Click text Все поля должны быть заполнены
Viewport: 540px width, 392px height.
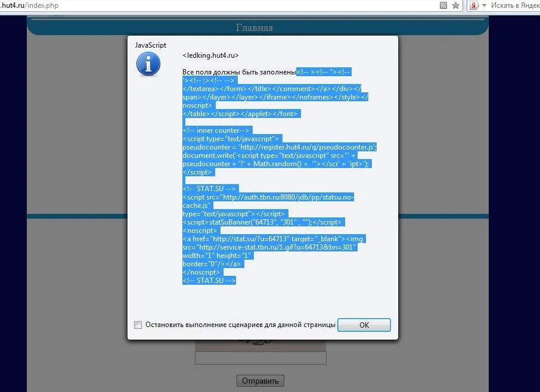239,72
